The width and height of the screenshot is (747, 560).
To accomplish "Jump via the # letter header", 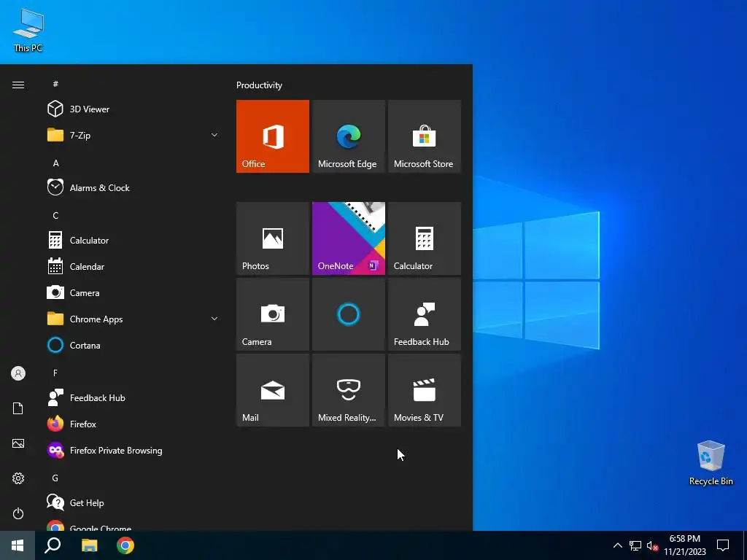I will (55, 84).
